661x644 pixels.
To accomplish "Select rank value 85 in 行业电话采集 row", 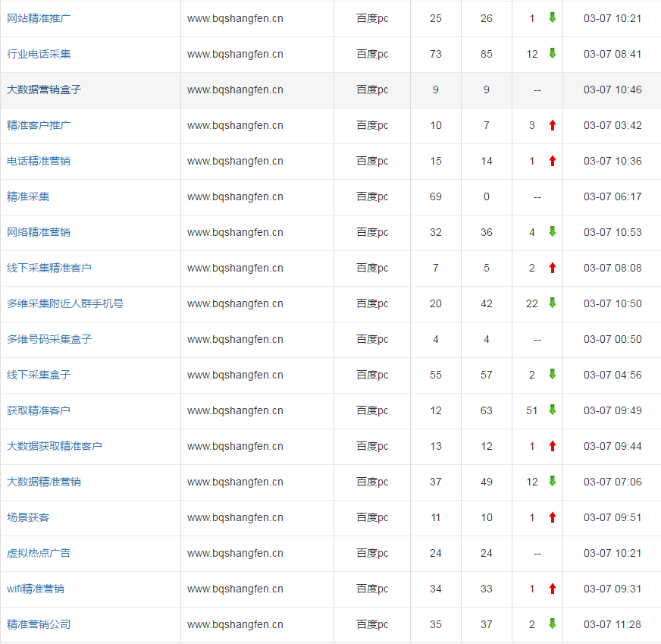I will 487,54.
